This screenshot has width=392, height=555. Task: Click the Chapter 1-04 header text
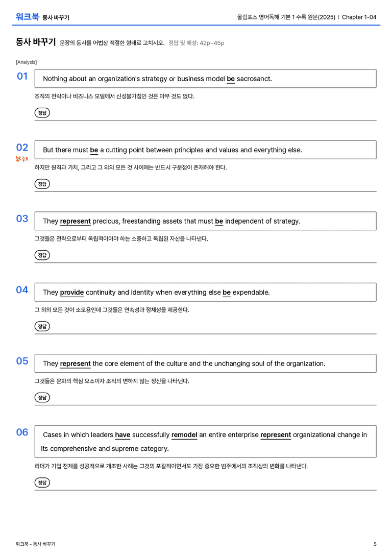point(359,17)
